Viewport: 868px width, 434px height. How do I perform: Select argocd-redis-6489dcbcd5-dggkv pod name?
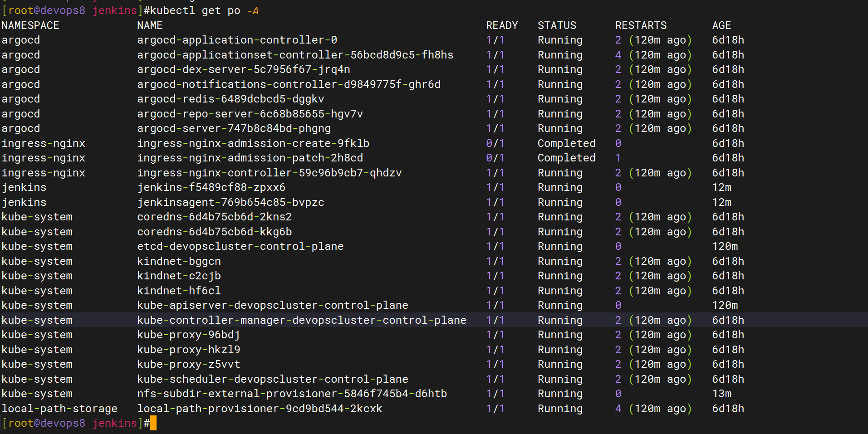point(230,99)
